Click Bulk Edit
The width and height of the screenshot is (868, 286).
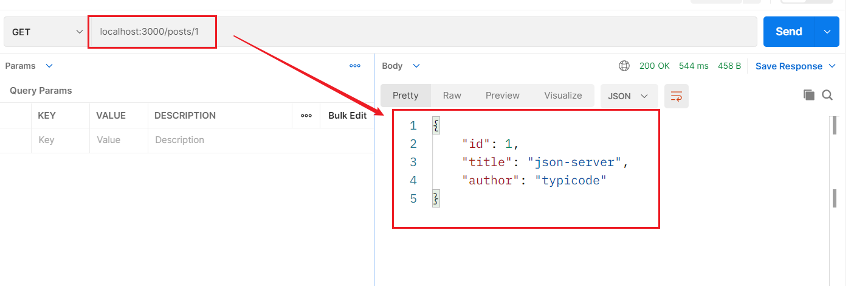pyautogui.click(x=348, y=115)
